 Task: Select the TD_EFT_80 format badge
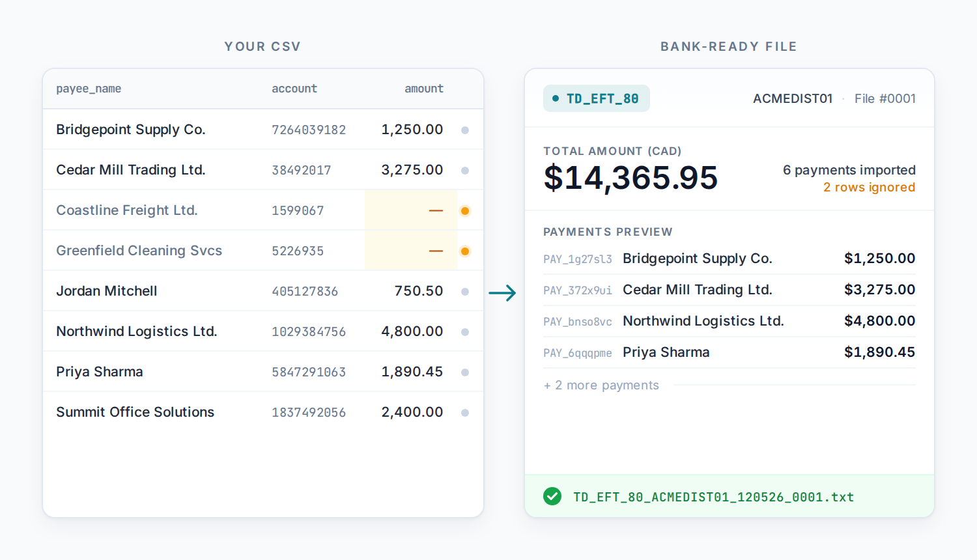(x=597, y=98)
